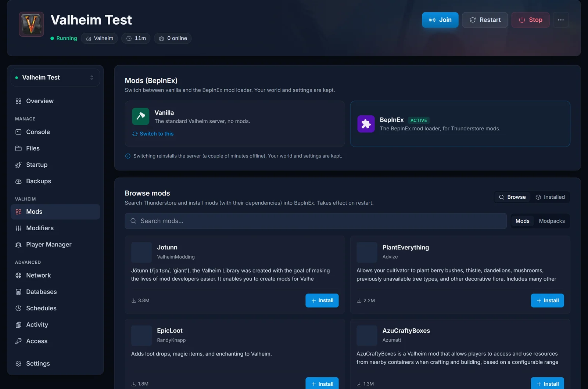
Task: Select the Mods filter tab
Action: coord(522,221)
